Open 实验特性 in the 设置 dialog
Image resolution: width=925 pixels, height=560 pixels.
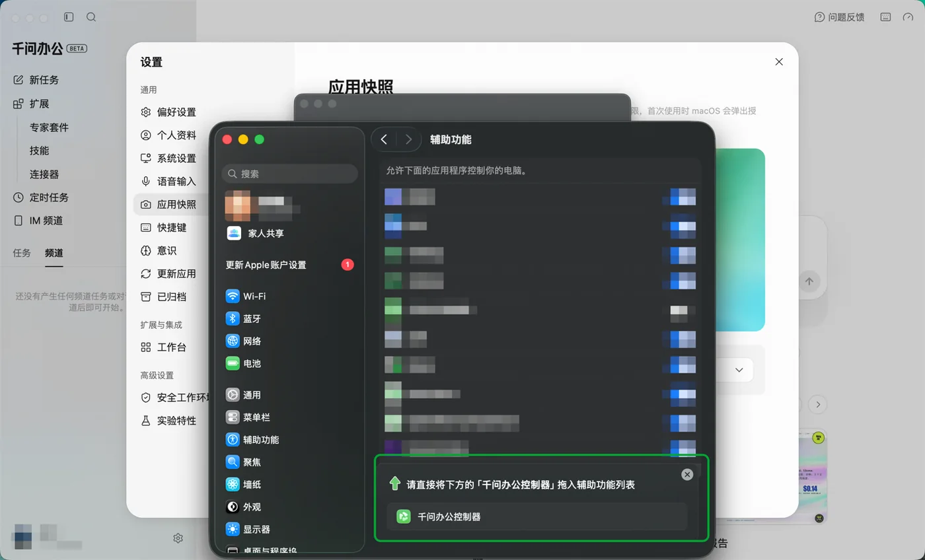point(169,421)
